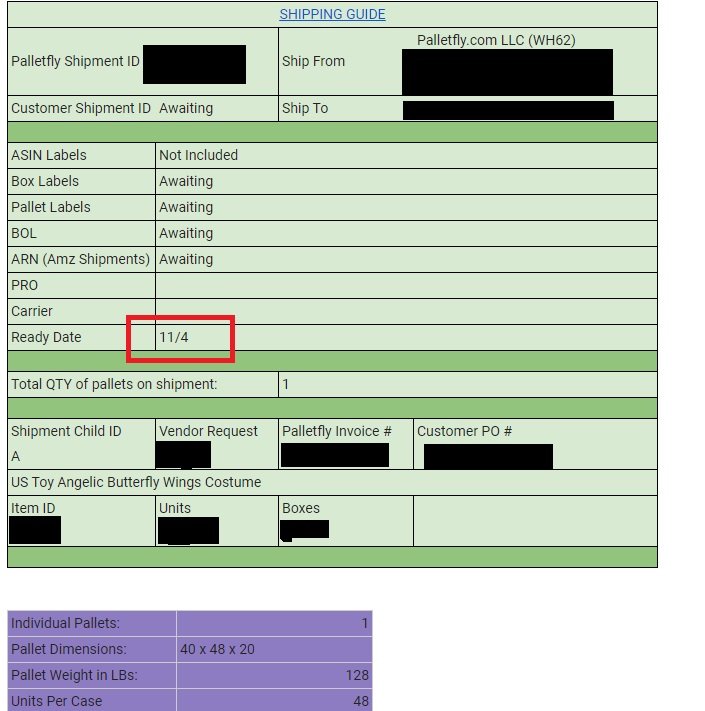705x711 pixels.
Task: Click the Ship To label cell
Action: (305, 108)
